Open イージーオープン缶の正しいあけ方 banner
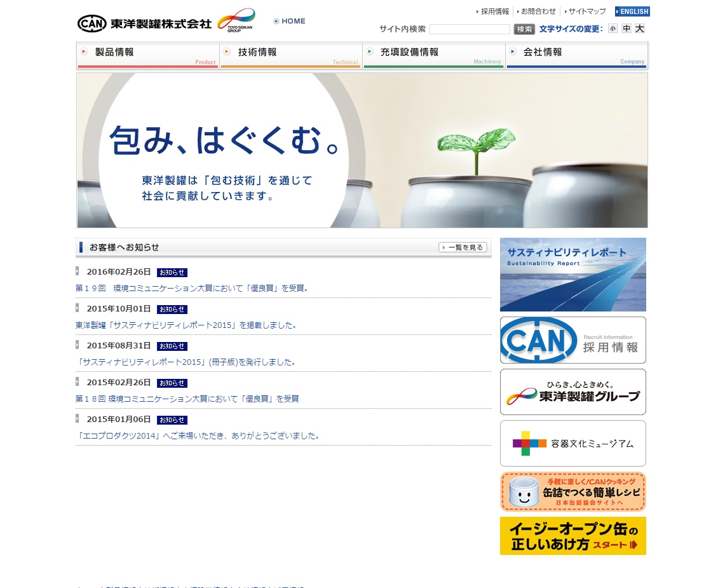This screenshot has height=588, width=725. coord(573,536)
